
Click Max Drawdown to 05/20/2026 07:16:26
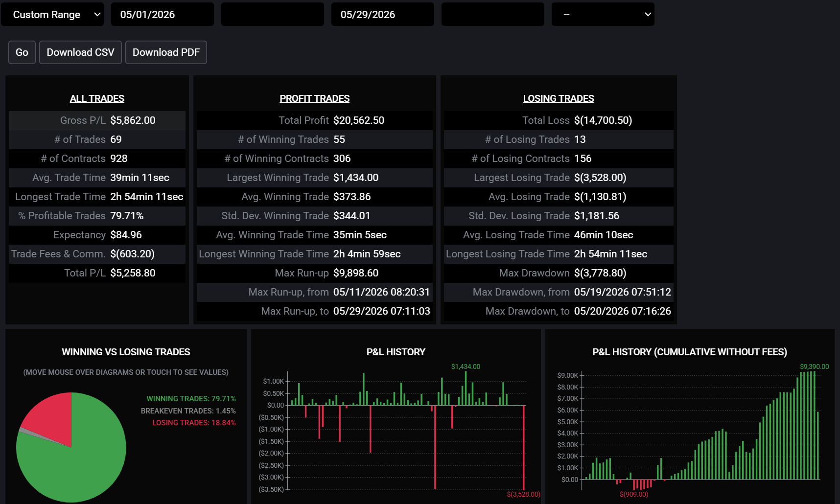pos(623,311)
